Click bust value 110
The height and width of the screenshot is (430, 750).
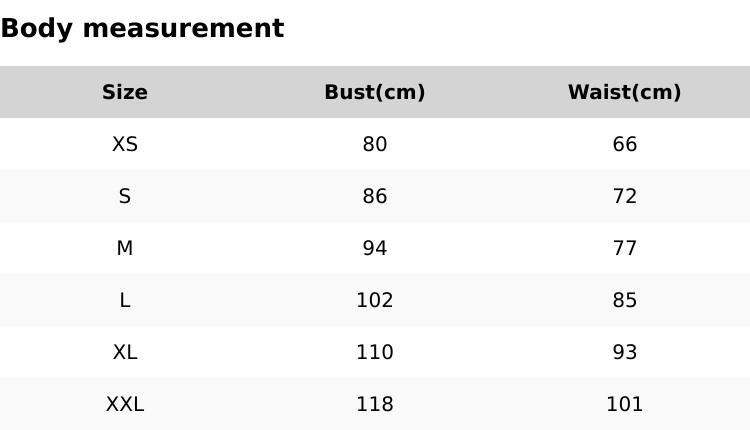click(x=375, y=353)
